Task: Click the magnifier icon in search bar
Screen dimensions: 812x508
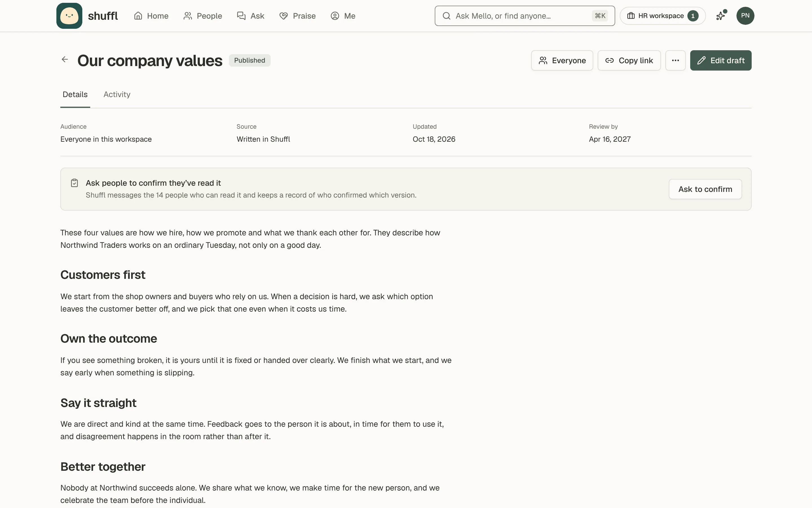Action: coord(446,16)
